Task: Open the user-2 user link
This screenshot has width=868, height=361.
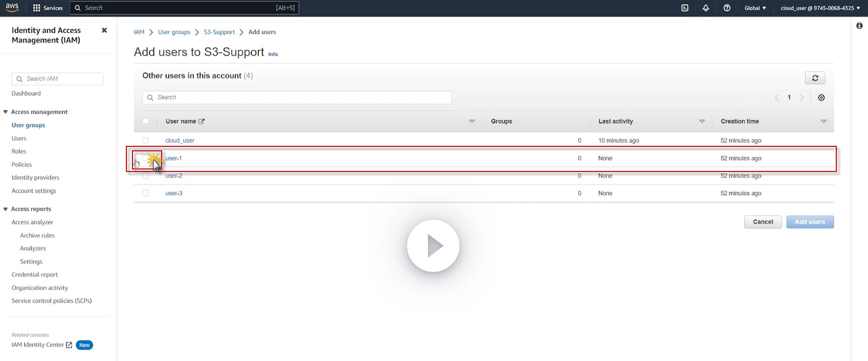Action: 174,175
